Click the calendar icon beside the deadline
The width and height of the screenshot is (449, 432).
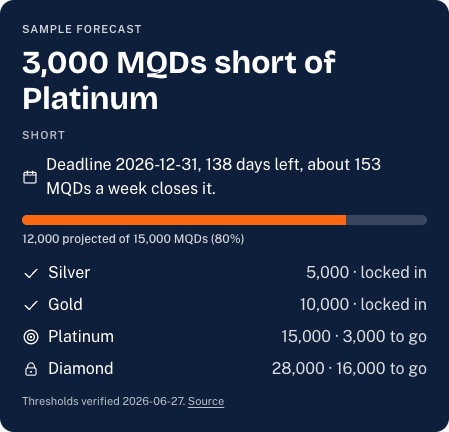click(x=30, y=177)
